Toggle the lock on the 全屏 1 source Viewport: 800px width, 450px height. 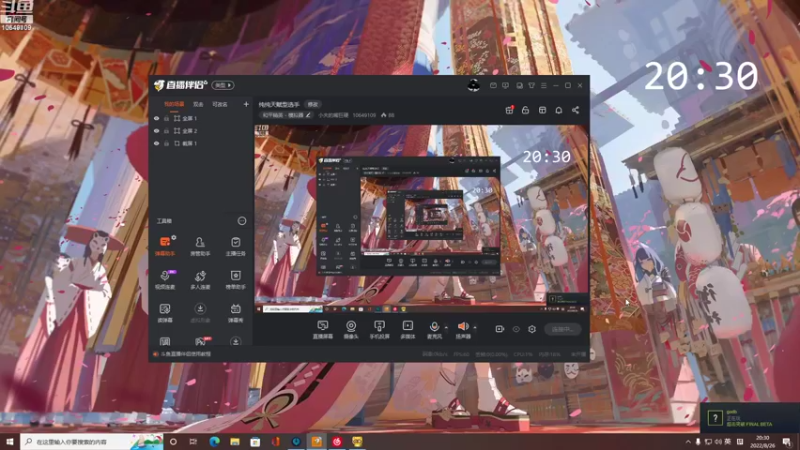166,118
